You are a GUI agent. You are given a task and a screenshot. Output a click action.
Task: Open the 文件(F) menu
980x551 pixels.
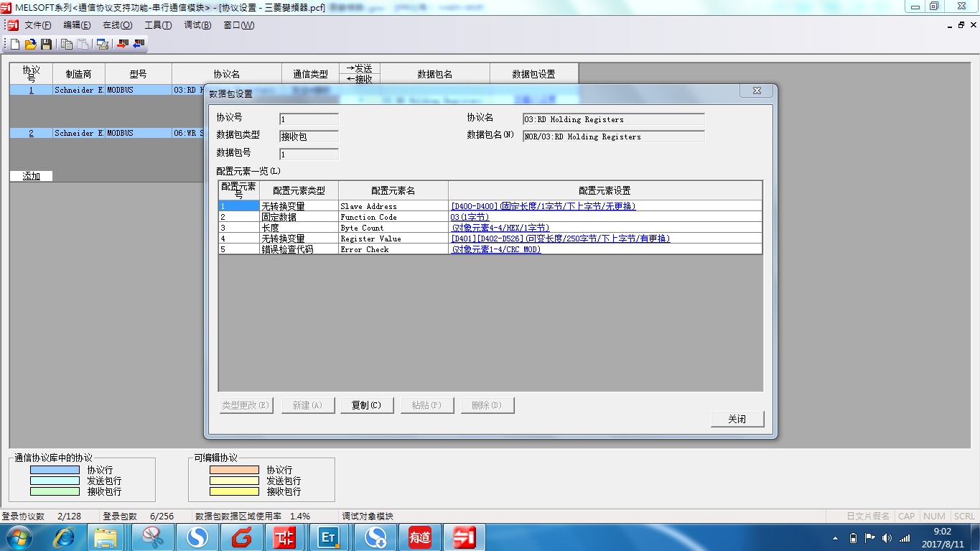coord(37,25)
